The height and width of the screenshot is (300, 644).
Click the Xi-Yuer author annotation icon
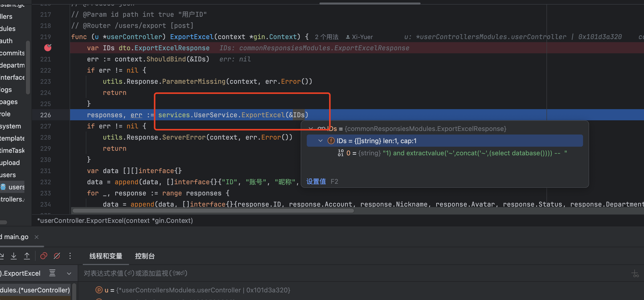[348, 37]
